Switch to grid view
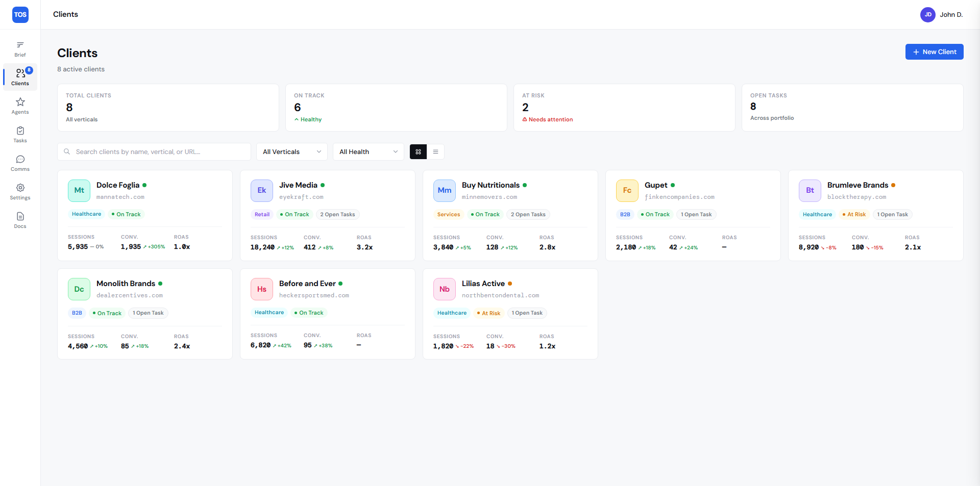980x486 pixels. [x=418, y=152]
